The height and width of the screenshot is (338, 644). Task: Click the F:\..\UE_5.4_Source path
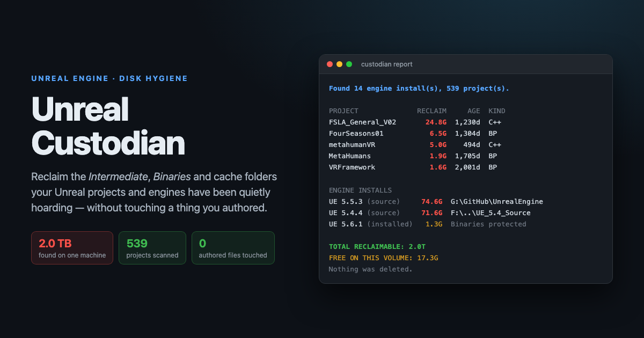(x=491, y=213)
